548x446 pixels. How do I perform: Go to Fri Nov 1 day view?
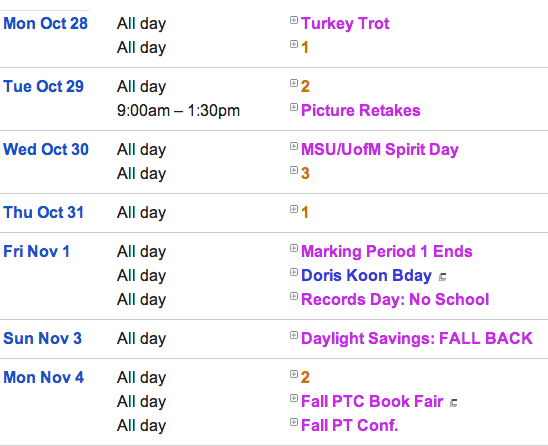tap(37, 251)
